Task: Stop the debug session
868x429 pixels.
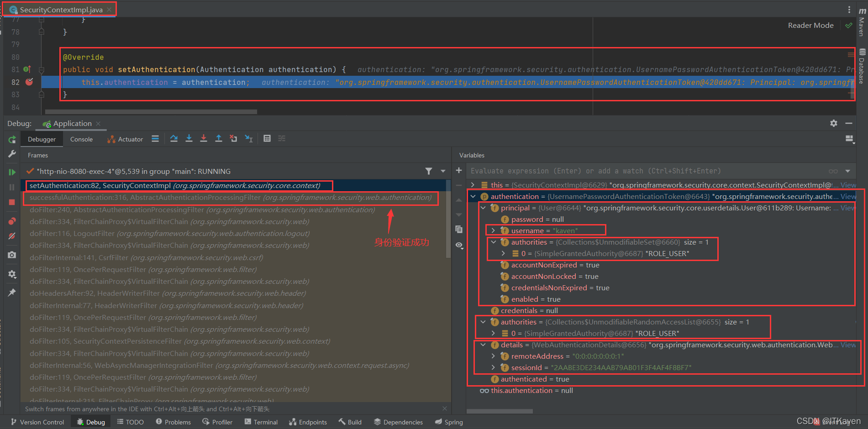Action: [12, 202]
